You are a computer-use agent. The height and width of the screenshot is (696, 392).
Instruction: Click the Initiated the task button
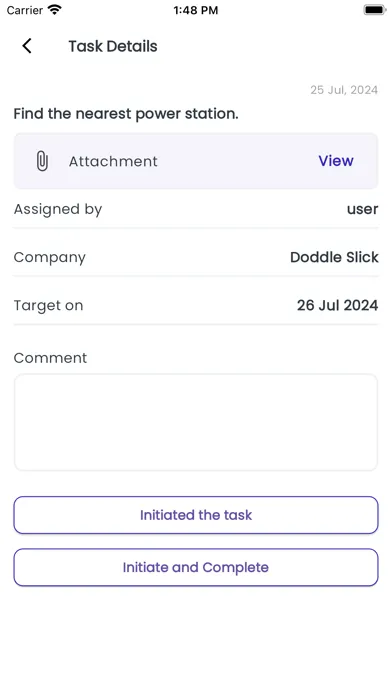(196, 515)
